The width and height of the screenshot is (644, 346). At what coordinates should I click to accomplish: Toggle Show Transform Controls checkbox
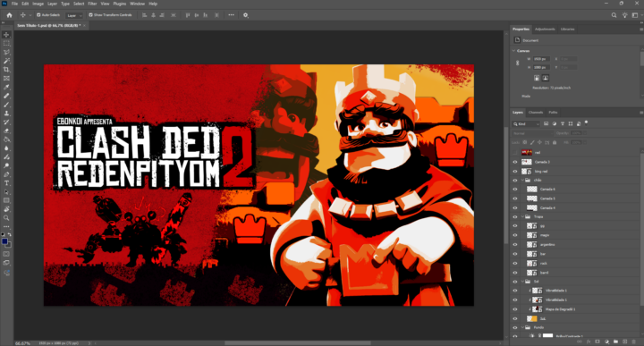pos(90,15)
